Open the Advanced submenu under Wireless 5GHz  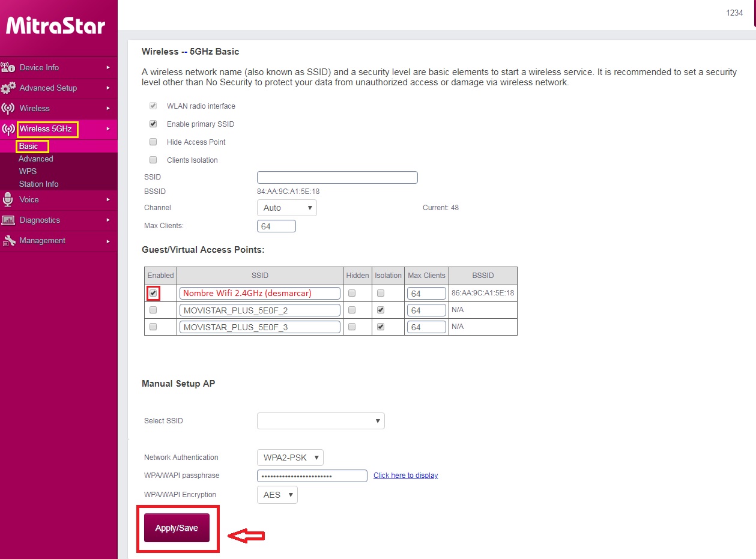tap(36, 159)
